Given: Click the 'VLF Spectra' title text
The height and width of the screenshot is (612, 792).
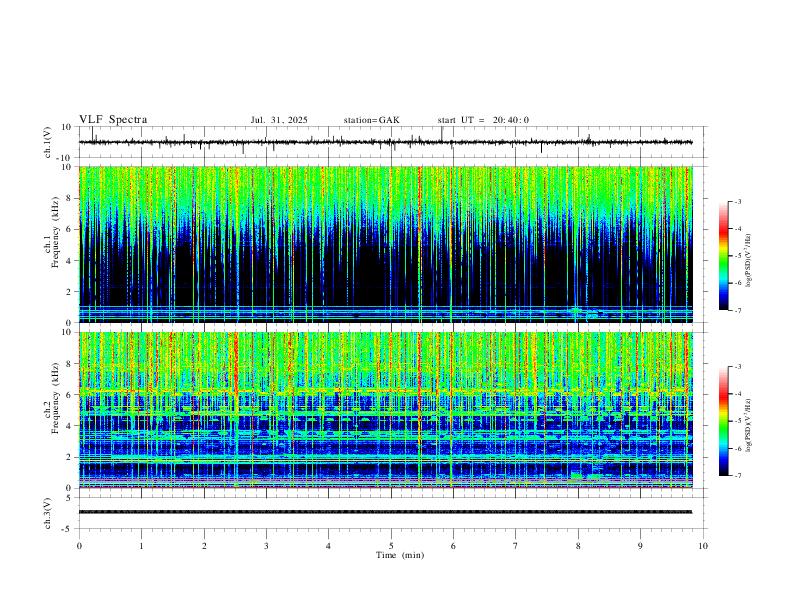Looking at the screenshot, I should (113, 120).
